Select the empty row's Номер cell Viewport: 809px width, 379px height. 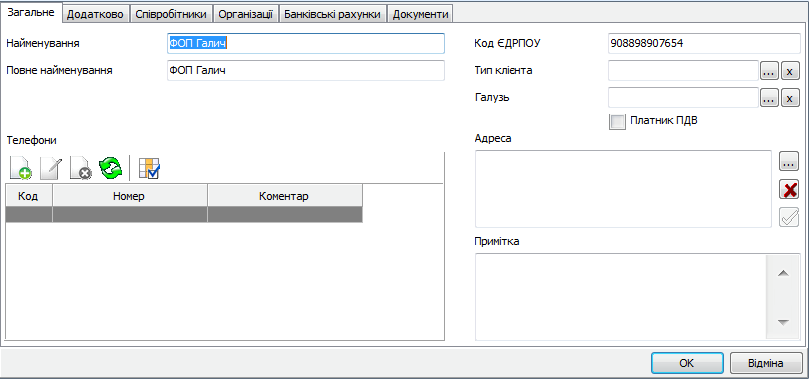point(130,215)
